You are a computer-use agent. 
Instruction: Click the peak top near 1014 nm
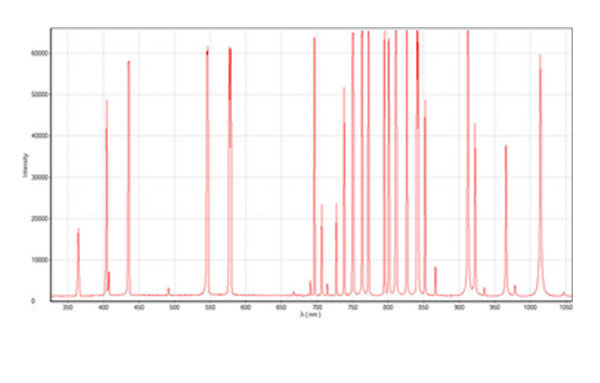click(540, 57)
